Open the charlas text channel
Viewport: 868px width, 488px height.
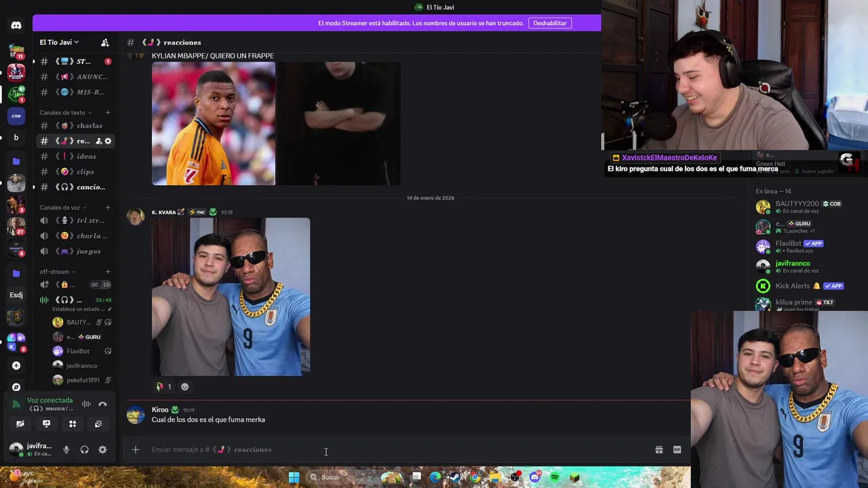[x=75, y=125]
